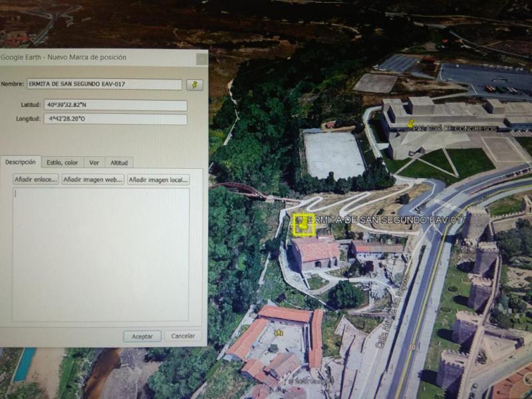Click the Palacio de Congresos pushpin
Viewport: 532px width, 399px height.
coord(411,124)
